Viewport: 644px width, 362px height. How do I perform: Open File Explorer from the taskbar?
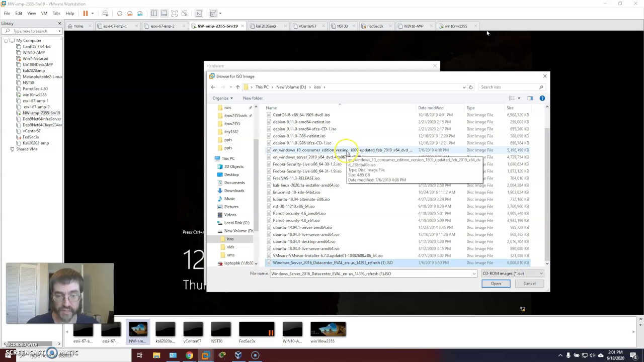tap(156, 355)
